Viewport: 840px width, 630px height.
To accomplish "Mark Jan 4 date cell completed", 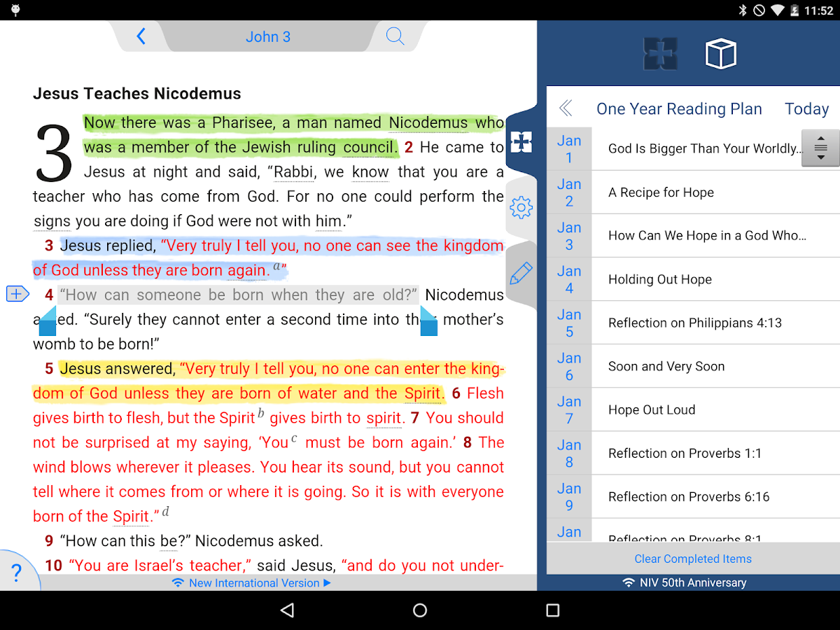I will coord(569,279).
